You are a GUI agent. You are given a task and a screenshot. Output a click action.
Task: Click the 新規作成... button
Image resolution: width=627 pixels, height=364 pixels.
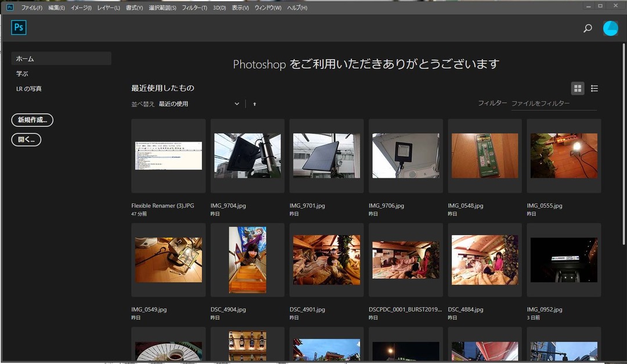[33, 120]
